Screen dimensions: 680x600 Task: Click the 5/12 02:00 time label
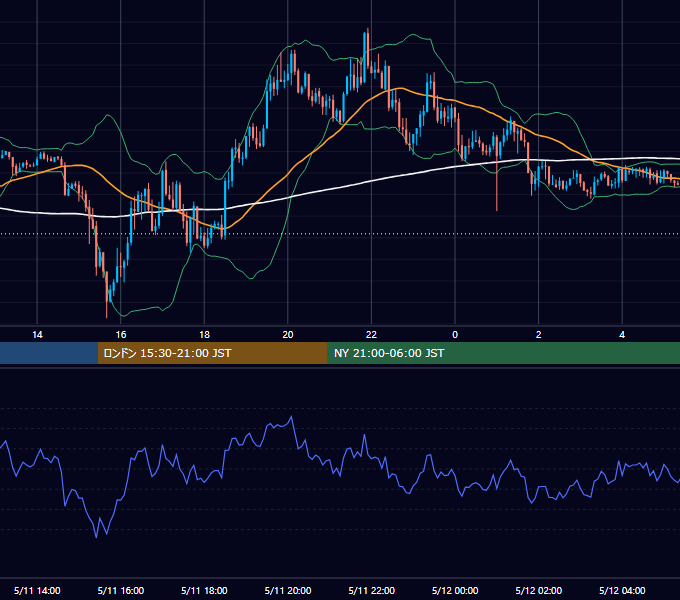[x=539, y=590]
